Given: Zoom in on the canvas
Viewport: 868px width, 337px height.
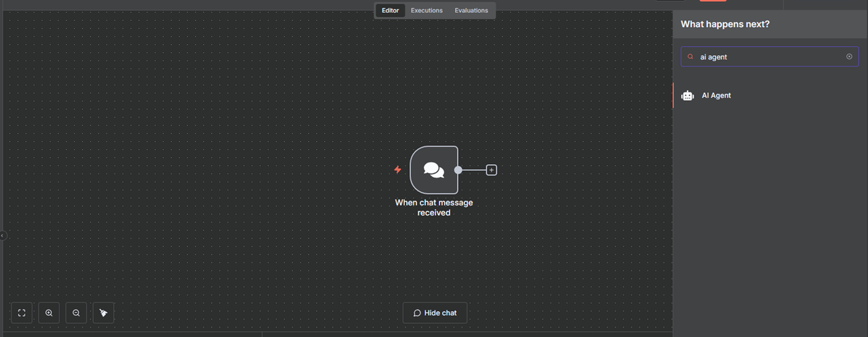Looking at the screenshot, I should tap(49, 313).
